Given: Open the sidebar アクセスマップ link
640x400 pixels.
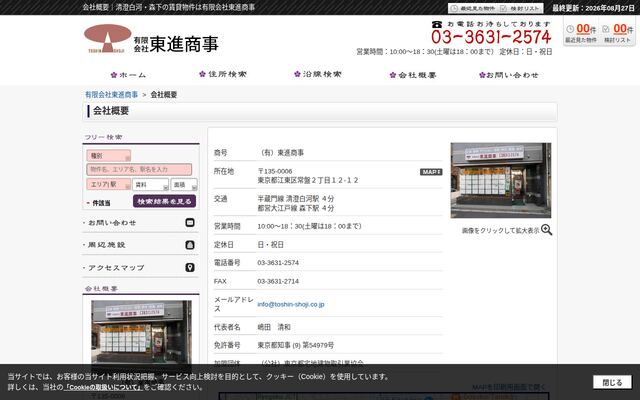Looking at the screenshot, I should 116,268.
